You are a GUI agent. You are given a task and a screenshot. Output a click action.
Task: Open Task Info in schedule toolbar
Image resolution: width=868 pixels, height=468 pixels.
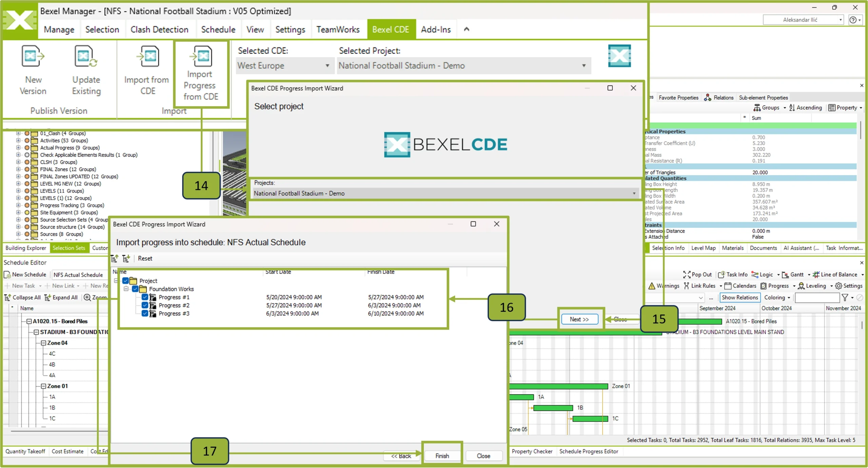[733, 275]
